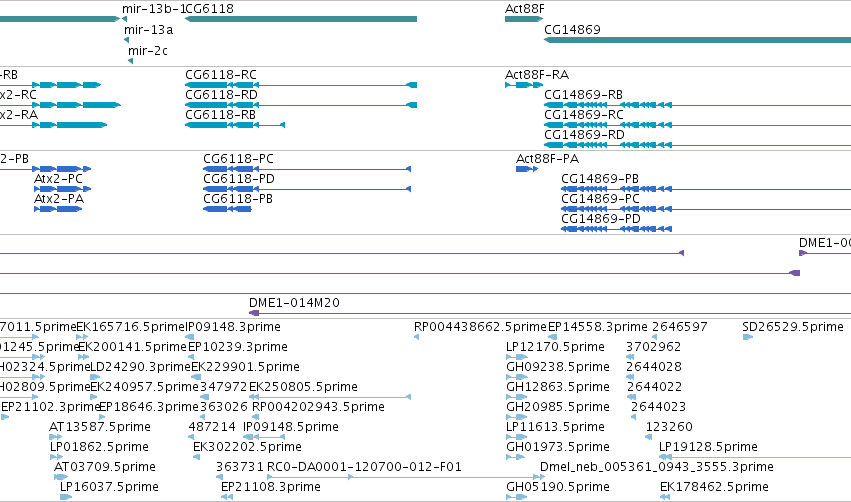This screenshot has height=502, width=851.
Task: Click EST EP21108.3prime label
Action: tap(271, 487)
